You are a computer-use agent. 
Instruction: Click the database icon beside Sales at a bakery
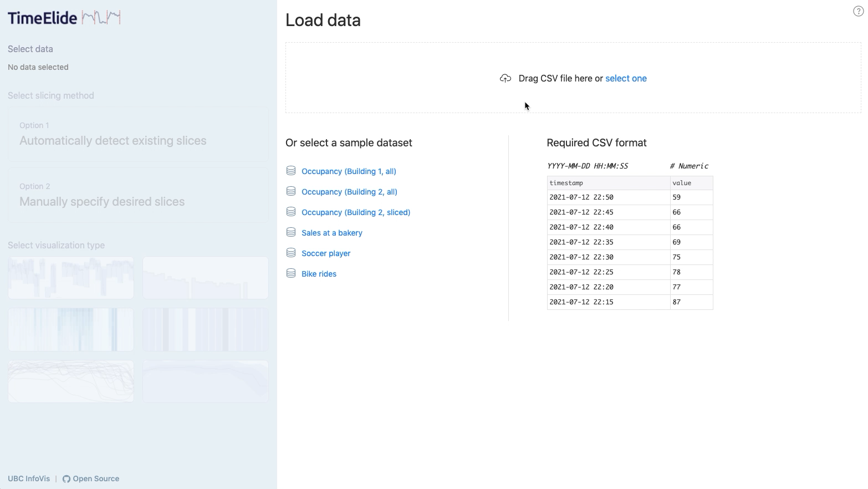tap(291, 232)
